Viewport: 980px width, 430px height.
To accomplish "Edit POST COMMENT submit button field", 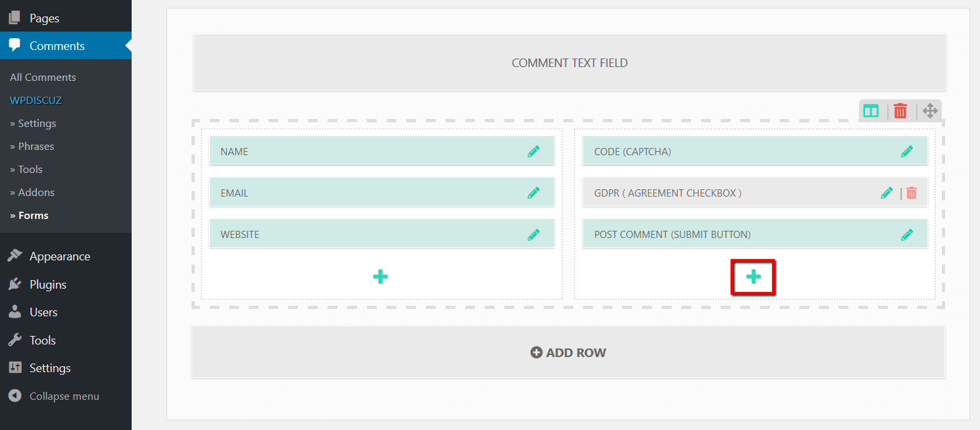I will 907,234.
